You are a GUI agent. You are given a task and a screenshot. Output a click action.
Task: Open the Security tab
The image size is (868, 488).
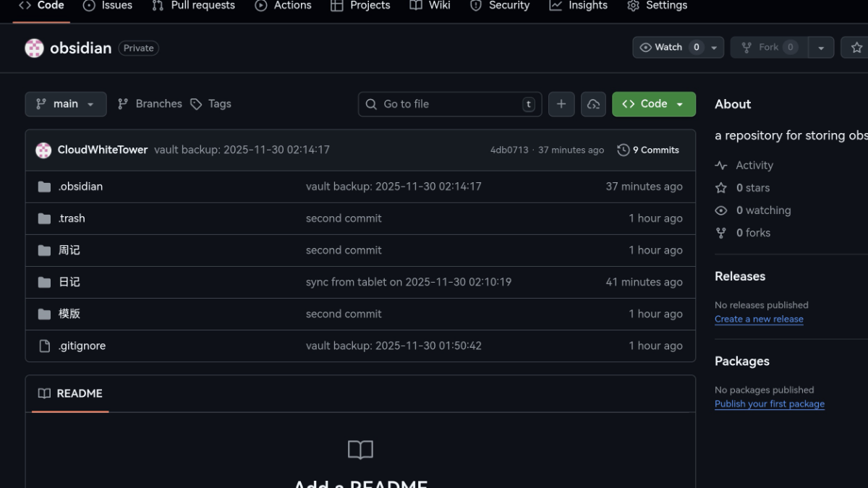point(499,6)
